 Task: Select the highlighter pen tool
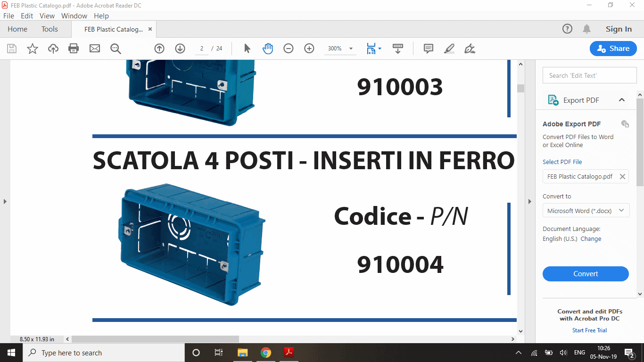coord(449,49)
